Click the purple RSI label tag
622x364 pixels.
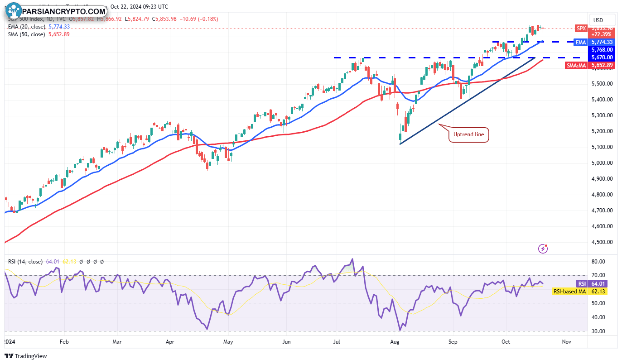coord(582,283)
